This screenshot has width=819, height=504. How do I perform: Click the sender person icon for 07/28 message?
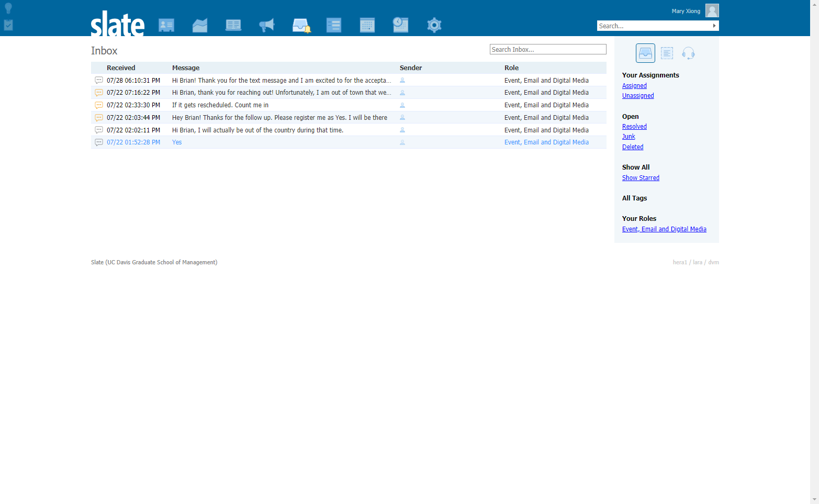[x=402, y=80]
